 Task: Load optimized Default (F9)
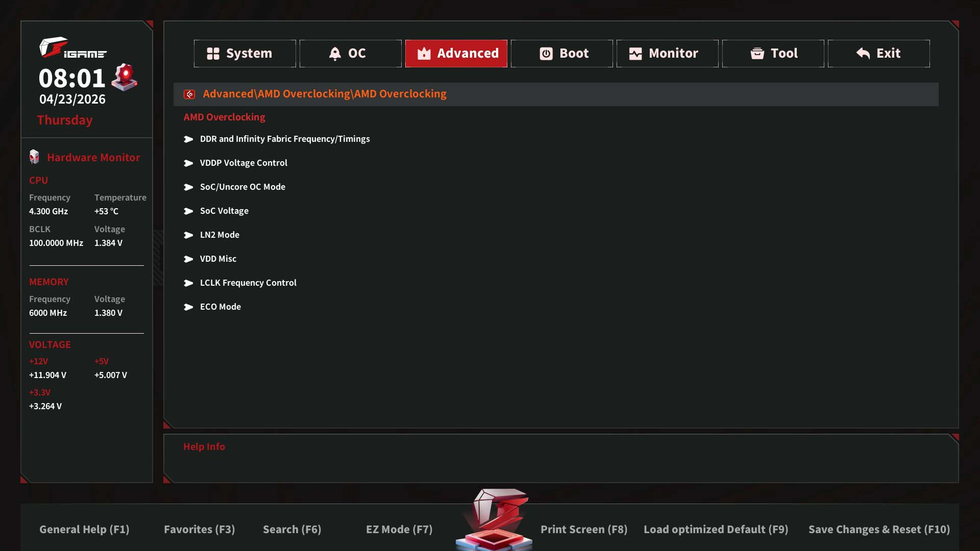(x=716, y=530)
